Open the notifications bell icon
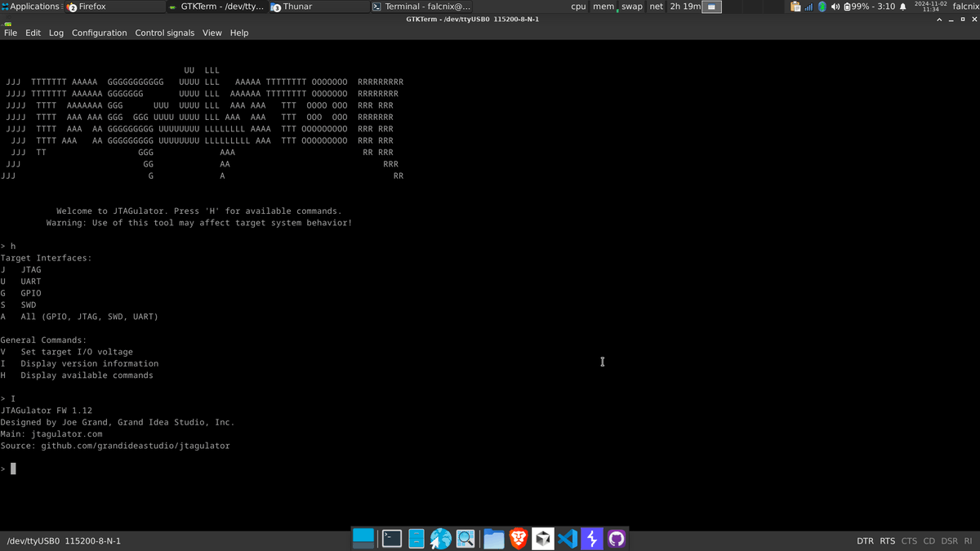The width and height of the screenshot is (980, 551). pyautogui.click(x=903, y=7)
